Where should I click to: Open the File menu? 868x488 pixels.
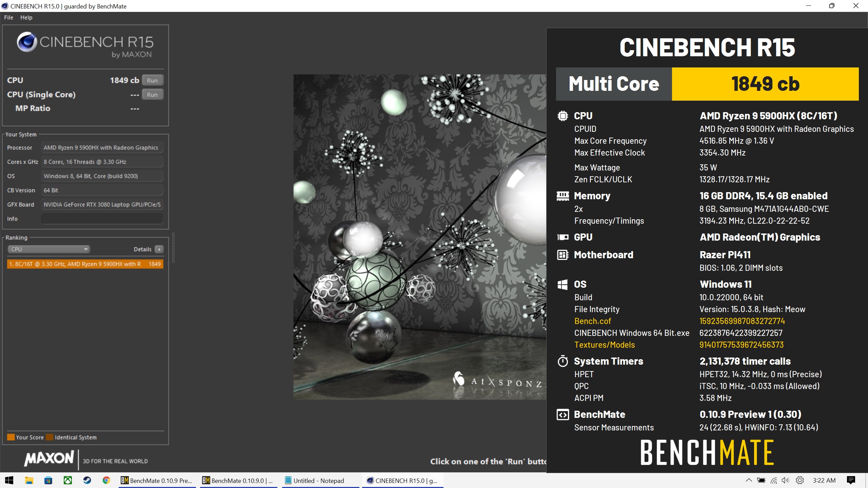pos(8,18)
